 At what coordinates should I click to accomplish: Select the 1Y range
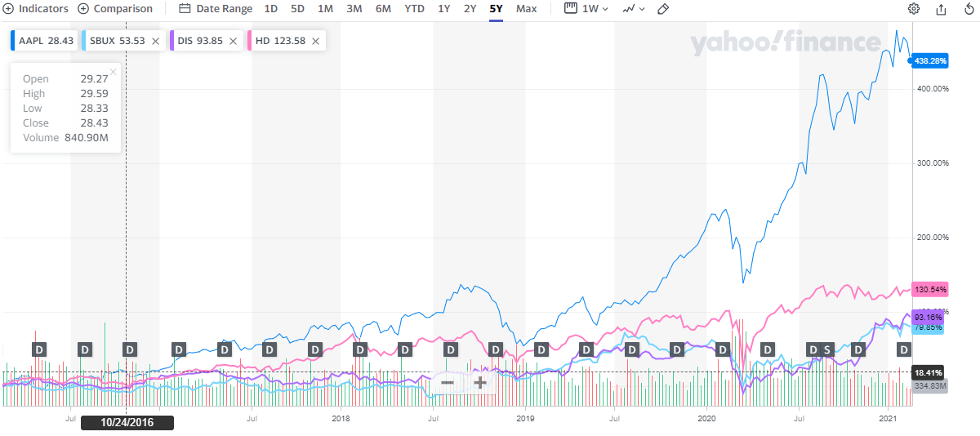pos(443,9)
